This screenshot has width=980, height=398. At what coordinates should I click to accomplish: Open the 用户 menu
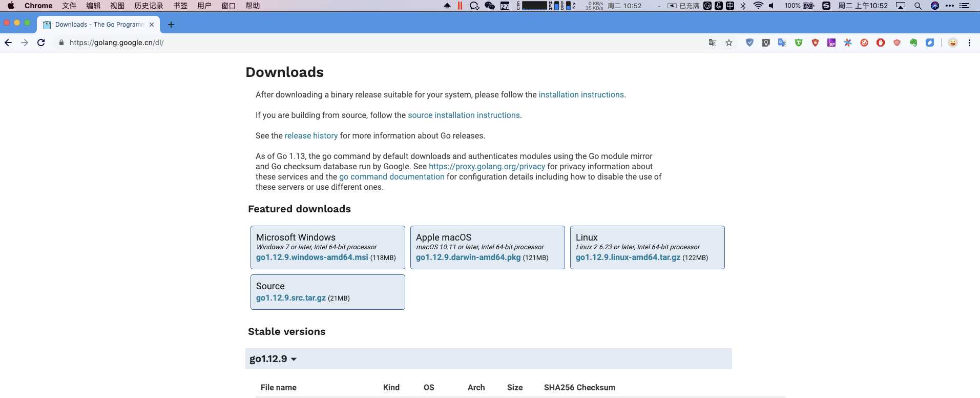(204, 6)
